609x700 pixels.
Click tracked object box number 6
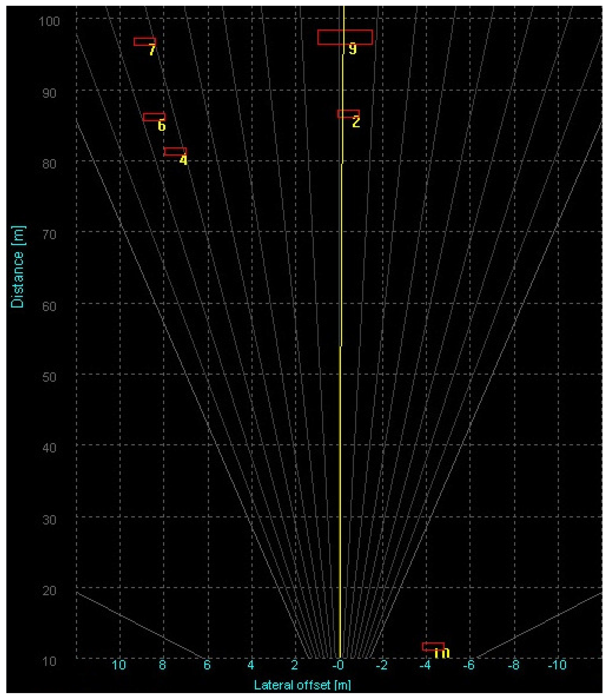(x=154, y=117)
